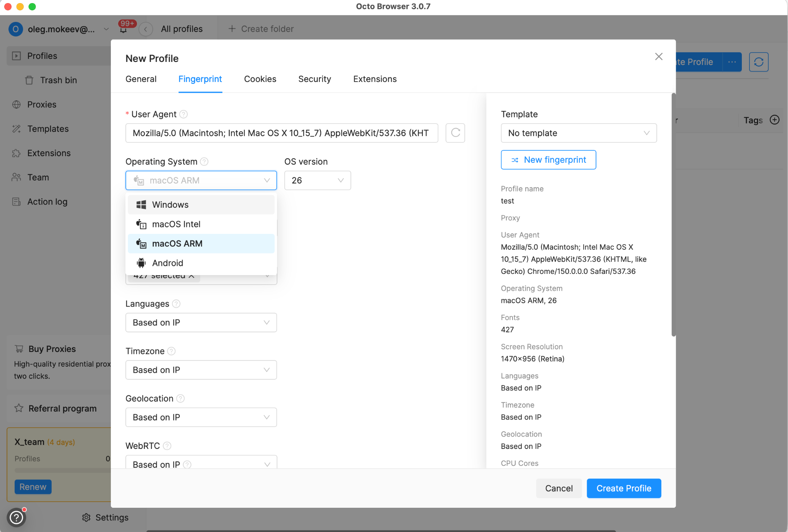Switch to the General tab
Image resolution: width=788 pixels, height=532 pixels.
click(x=141, y=79)
